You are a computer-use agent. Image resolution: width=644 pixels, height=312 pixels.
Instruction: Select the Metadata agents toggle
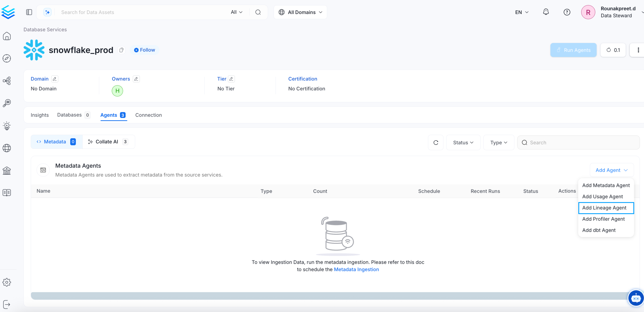tap(56, 142)
